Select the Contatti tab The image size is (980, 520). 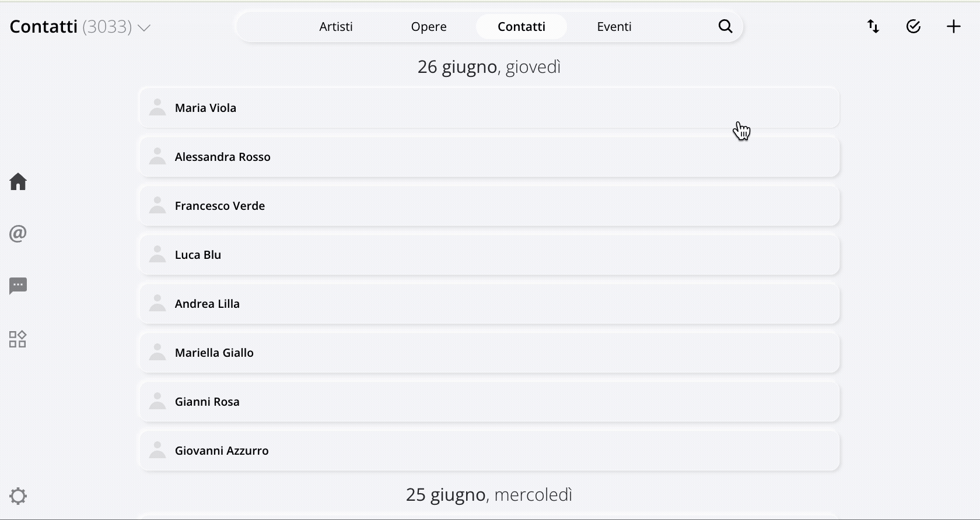(x=521, y=27)
